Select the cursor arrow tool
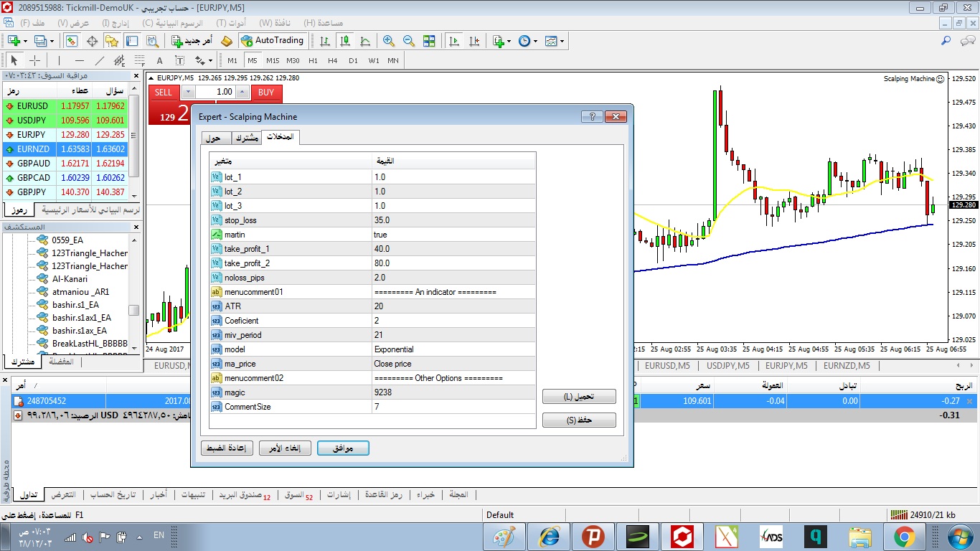Screen dimensions: 980x551 coord(14,60)
